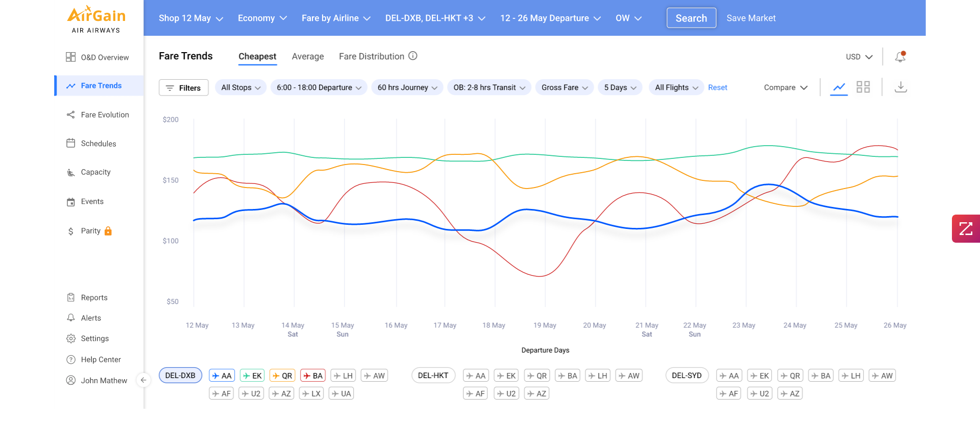Screen dimensions: 980x444
Task: Toggle the BA airline under DEL-DXB
Action: tap(313, 376)
